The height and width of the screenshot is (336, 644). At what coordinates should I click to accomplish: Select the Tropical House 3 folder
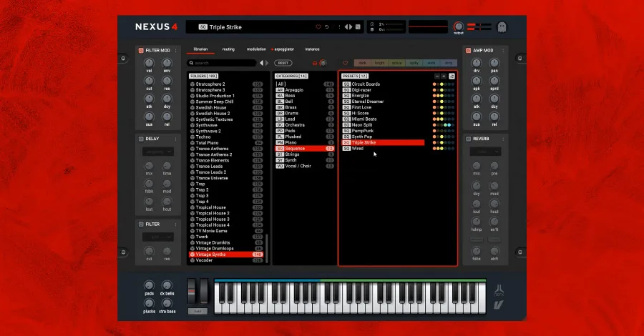tap(226, 219)
